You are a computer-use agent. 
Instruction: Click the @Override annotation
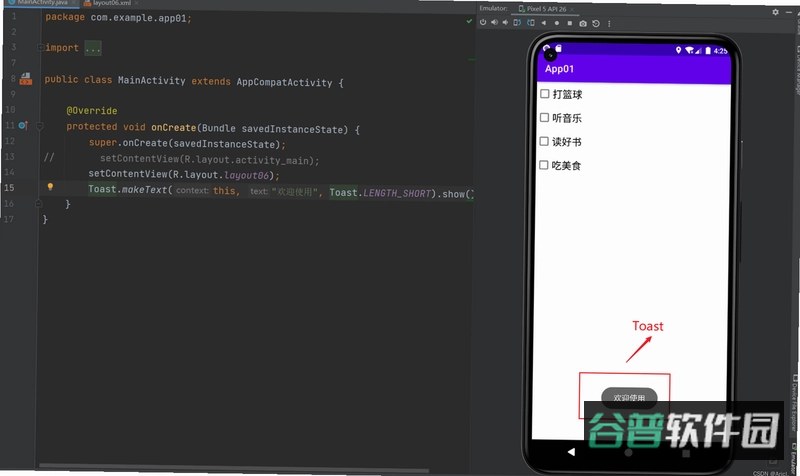pos(92,111)
